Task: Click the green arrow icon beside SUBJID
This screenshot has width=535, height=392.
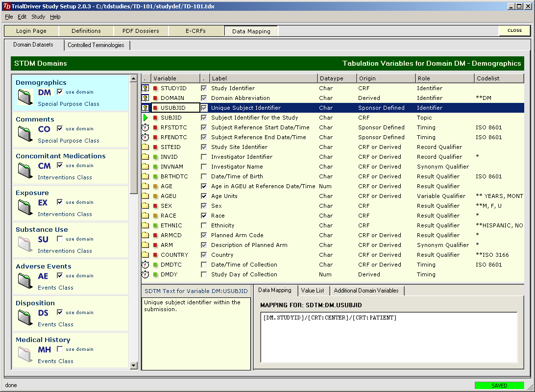Action: [146, 118]
